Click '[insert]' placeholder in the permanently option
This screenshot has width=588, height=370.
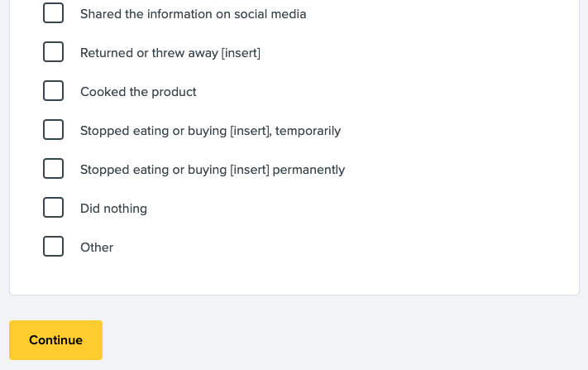(249, 170)
